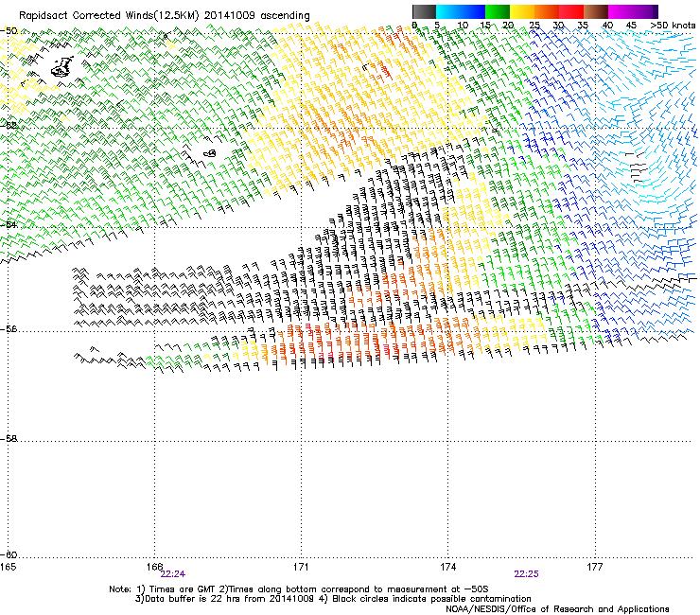Click the '>50 knots' legend label
This screenshot has height=615, width=700.
pos(673,25)
